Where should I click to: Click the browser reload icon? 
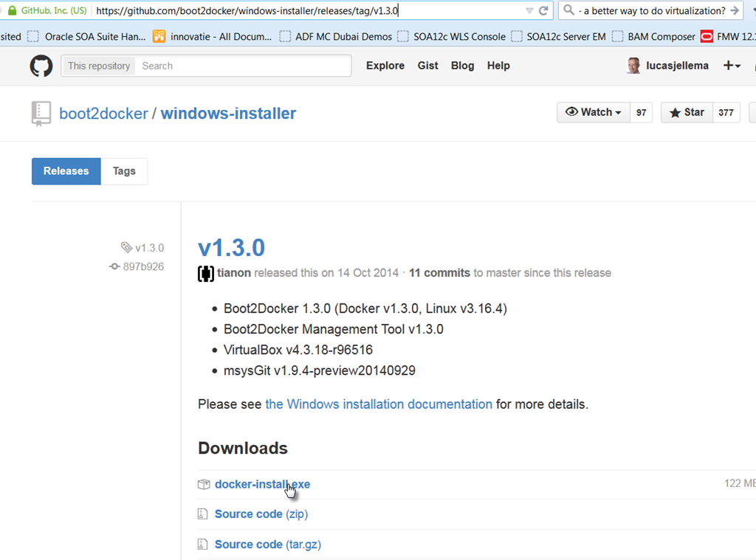543,10
